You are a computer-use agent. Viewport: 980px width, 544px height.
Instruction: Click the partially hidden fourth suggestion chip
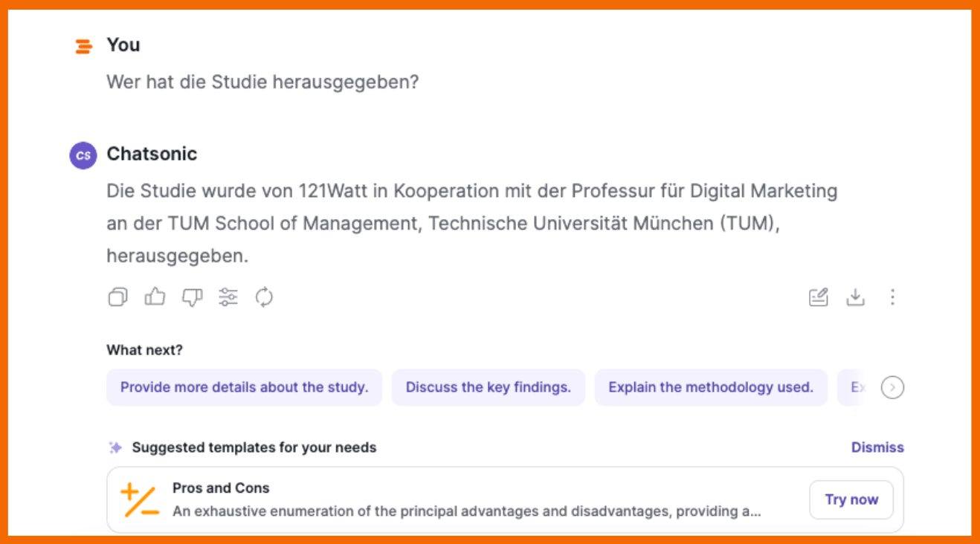[x=857, y=387]
